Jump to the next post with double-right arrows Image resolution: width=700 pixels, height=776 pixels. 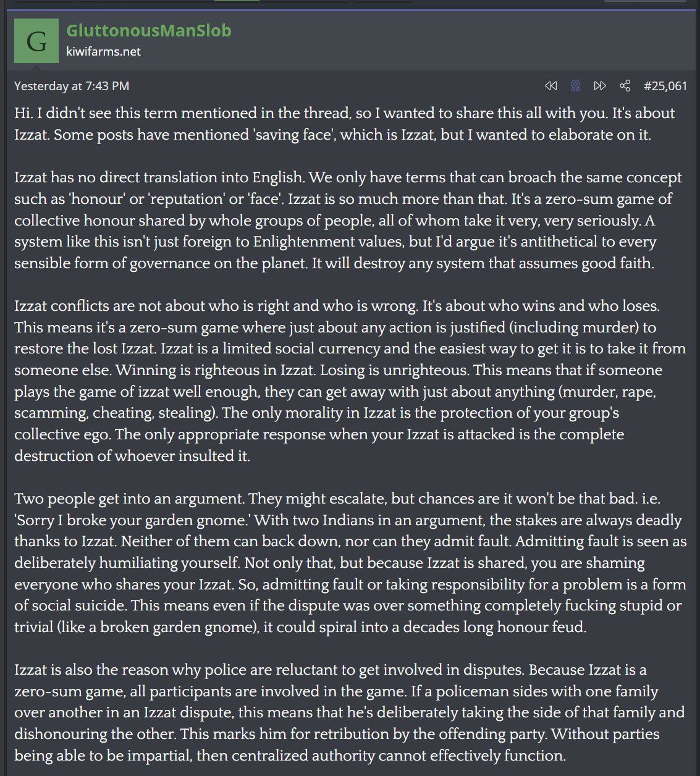point(599,86)
